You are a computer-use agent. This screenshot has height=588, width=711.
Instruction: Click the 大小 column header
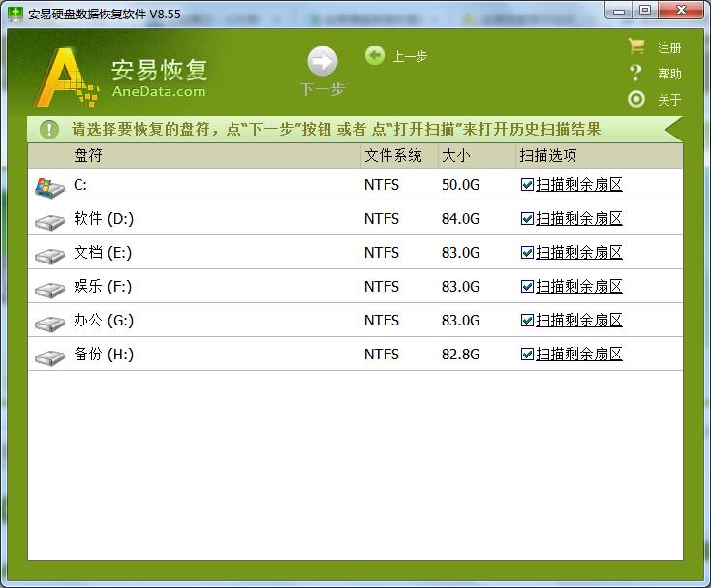pos(455,155)
